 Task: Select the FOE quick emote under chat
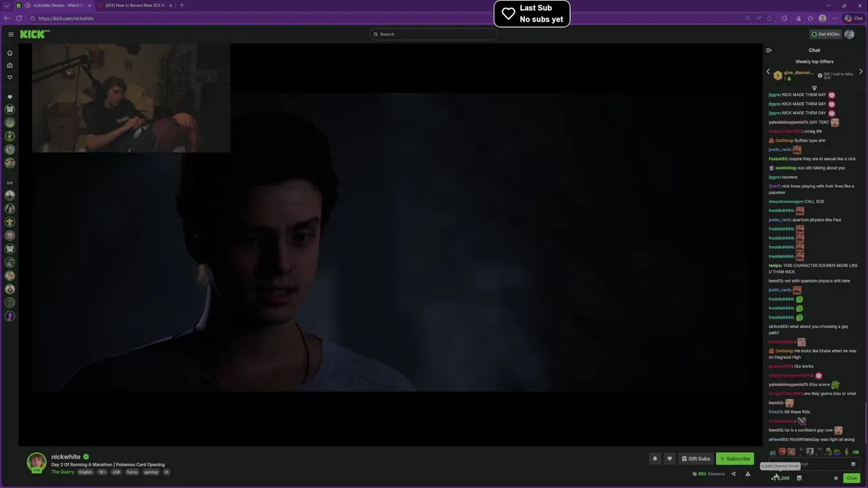coord(856,452)
